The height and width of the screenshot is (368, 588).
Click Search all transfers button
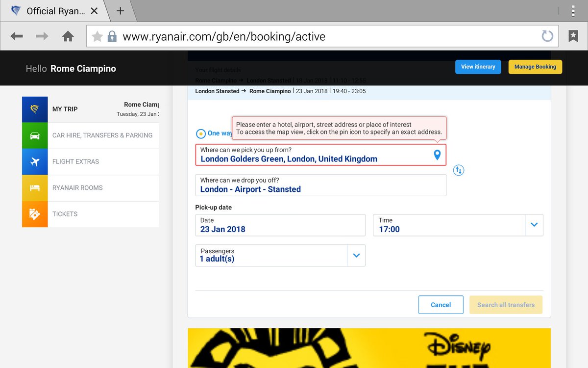pos(506,305)
